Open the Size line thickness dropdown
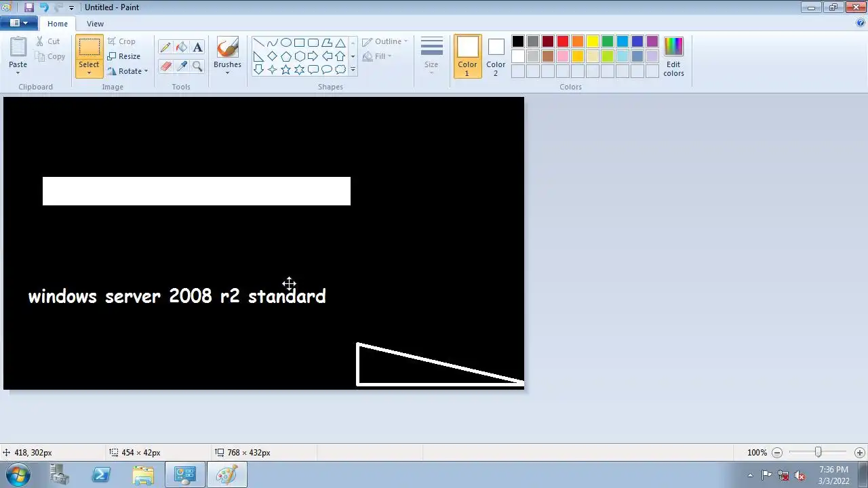 point(431,56)
